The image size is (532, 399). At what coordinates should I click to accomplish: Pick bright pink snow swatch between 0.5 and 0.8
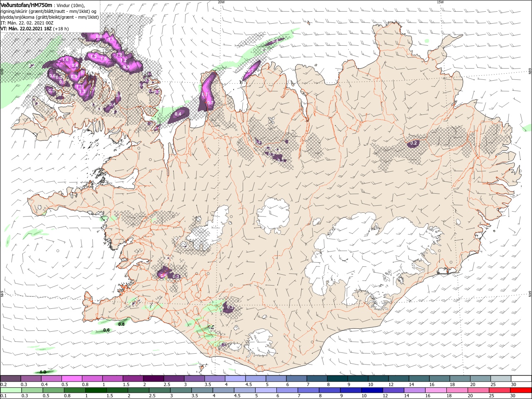(72, 379)
